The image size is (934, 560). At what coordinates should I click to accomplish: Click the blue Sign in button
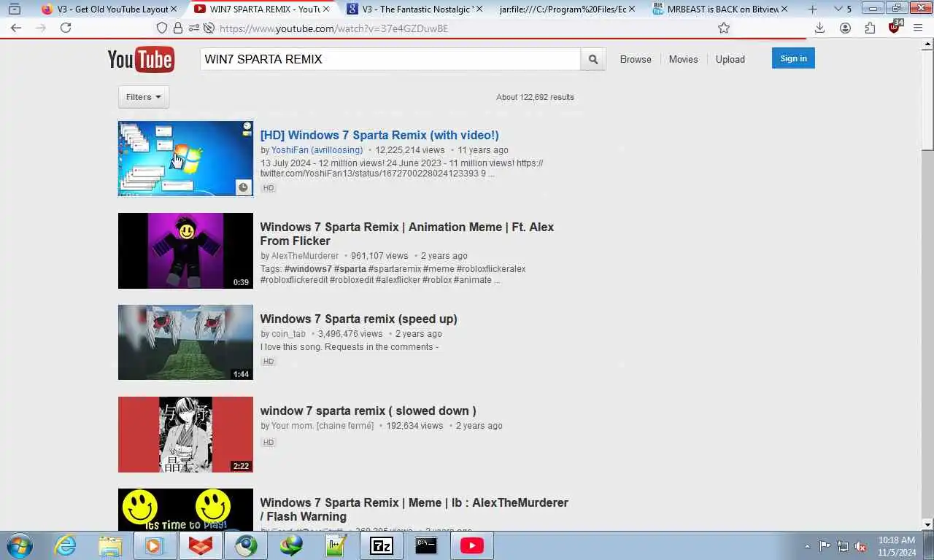[x=793, y=58]
